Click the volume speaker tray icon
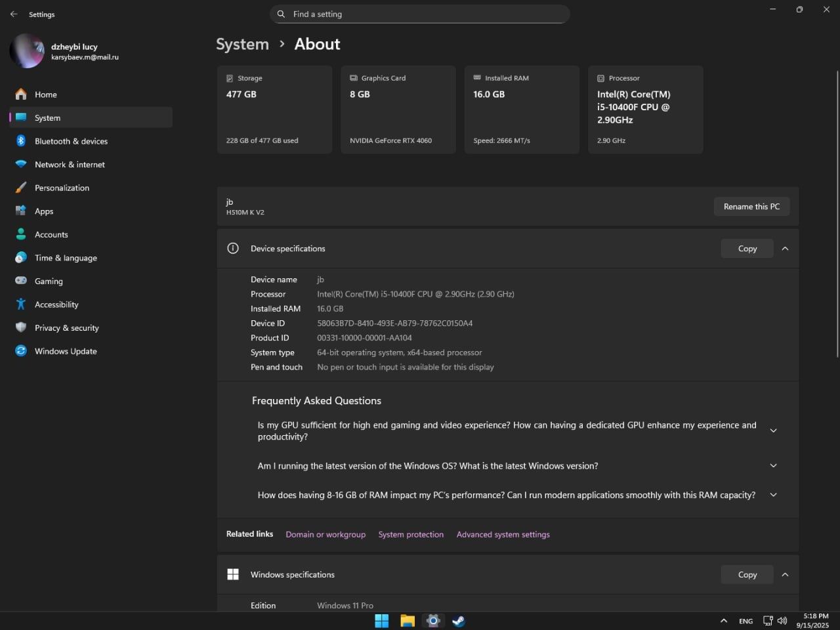Image resolution: width=840 pixels, height=630 pixels. point(782,621)
